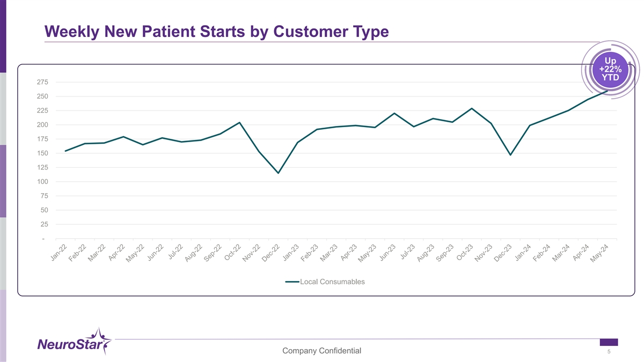Click the Dec-23 dip on line

tap(510, 155)
